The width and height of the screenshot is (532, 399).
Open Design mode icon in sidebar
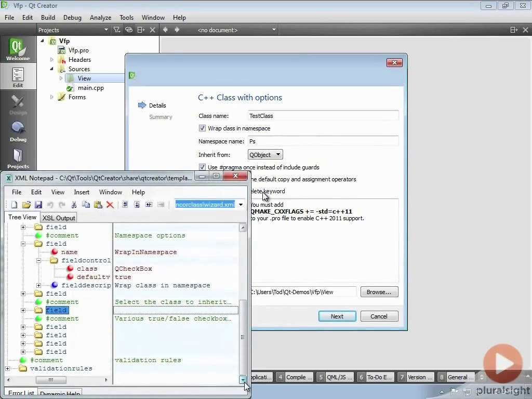[18, 104]
